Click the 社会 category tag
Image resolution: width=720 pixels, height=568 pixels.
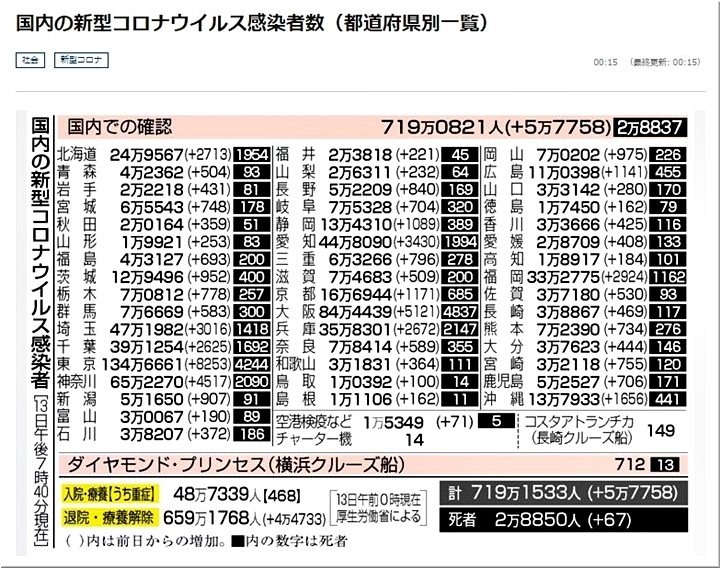pyautogui.click(x=31, y=60)
